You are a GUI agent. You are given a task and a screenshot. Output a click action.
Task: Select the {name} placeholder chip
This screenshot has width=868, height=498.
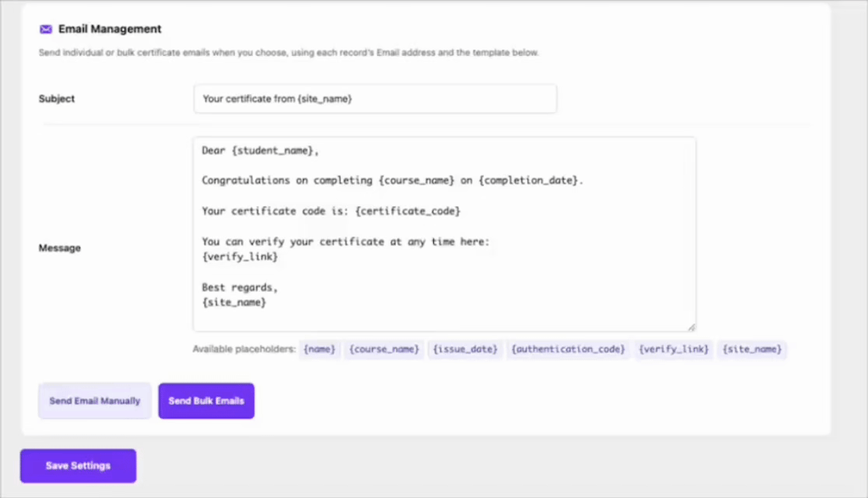[x=320, y=349]
